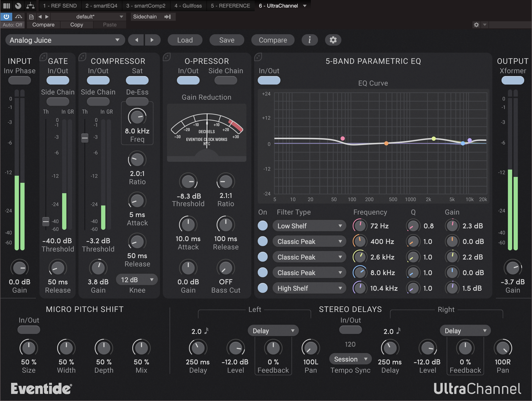
Task: Select the purple High Shelf EQ node
Action: (x=469, y=140)
